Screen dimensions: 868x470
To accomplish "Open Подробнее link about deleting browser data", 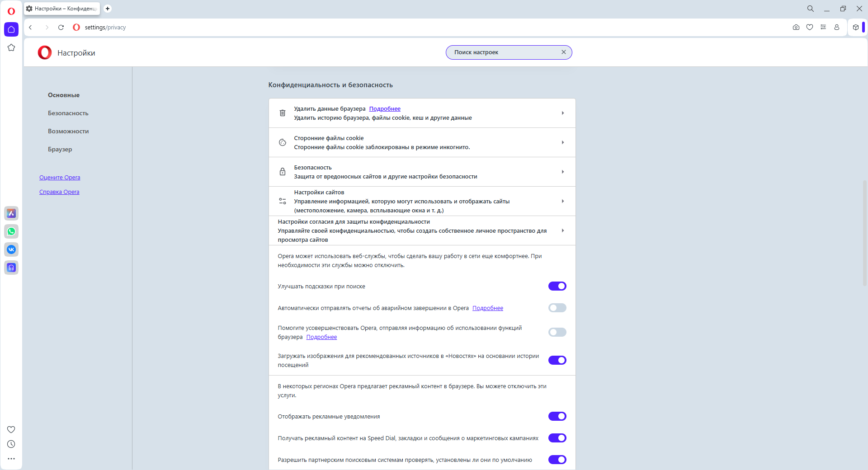I will pyautogui.click(x=385, y=108).
